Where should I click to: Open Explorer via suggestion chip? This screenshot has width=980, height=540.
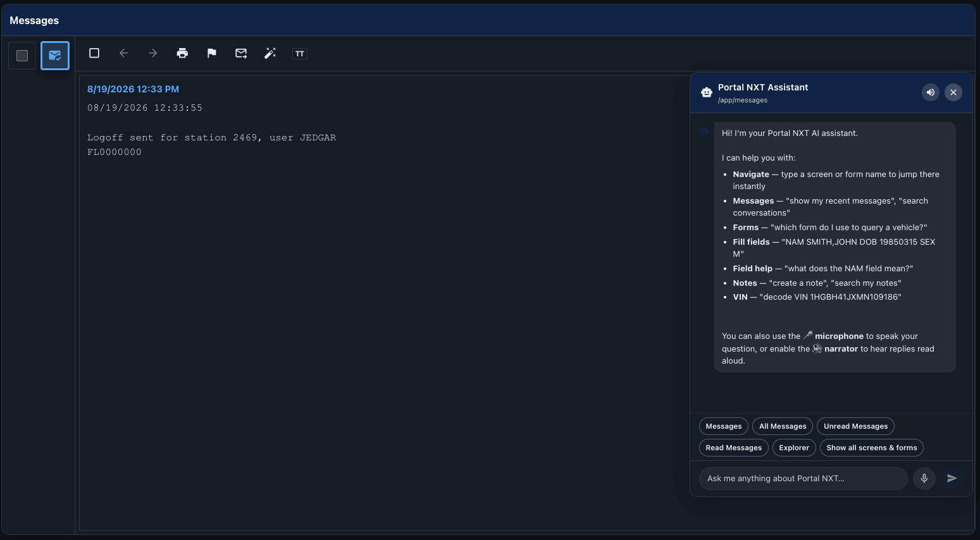(794, 448)
